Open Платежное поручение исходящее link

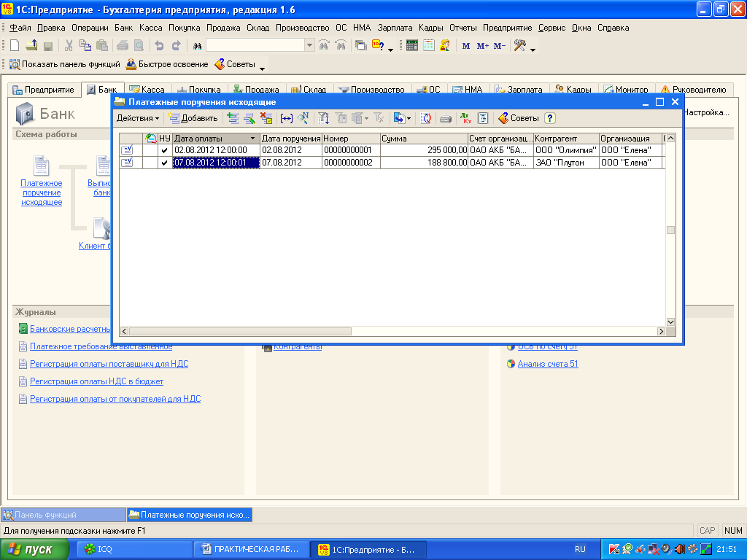42,192
